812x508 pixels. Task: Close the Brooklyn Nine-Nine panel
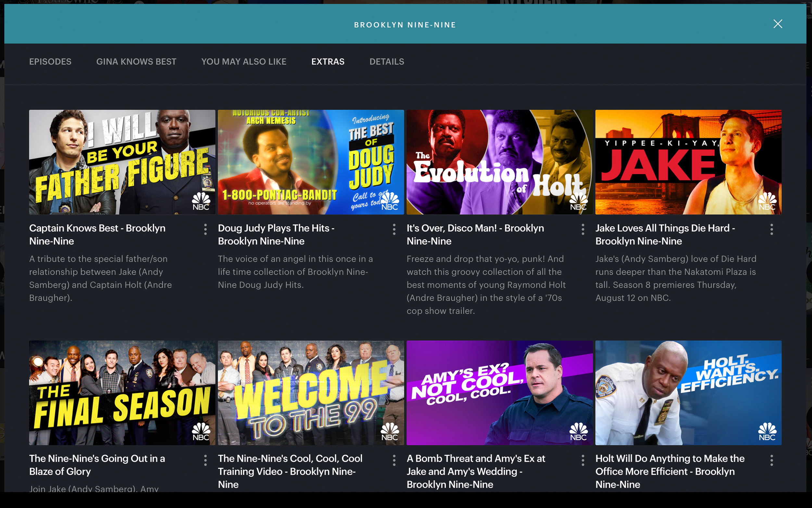point(778,24)
